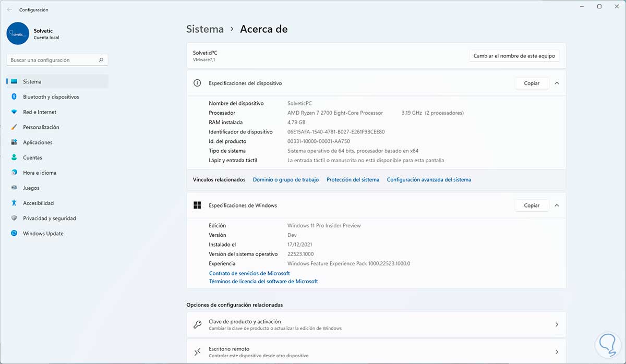
Task: Click the SolveticPC name in the header card
Action: (x=205, y=53)
